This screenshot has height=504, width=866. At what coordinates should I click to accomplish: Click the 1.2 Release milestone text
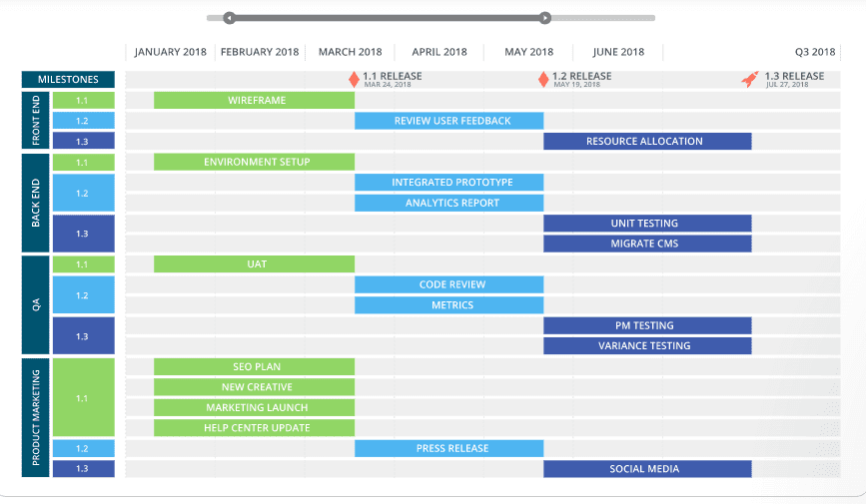pyautogui.click(x=582, y=76)
